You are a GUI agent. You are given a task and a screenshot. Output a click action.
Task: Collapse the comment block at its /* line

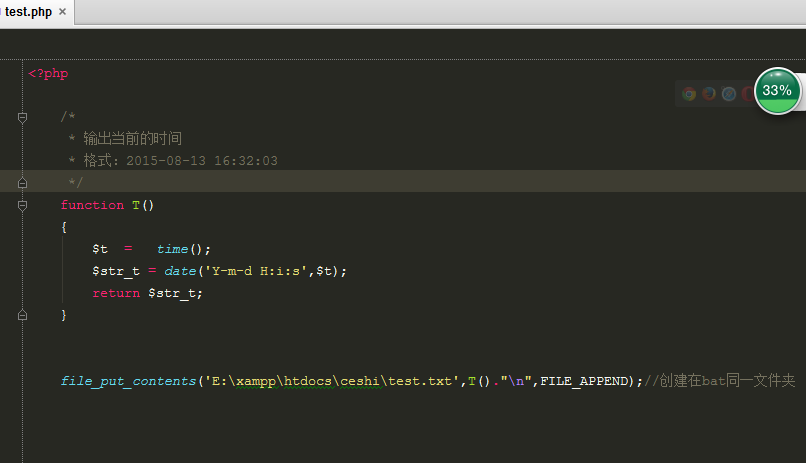[22, 118]
